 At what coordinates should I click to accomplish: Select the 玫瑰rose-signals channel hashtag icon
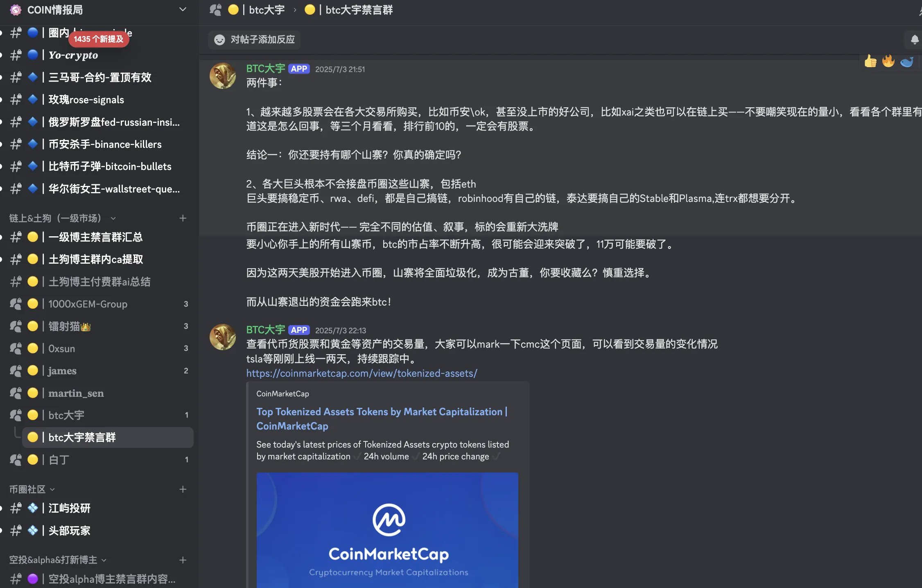[x=16, y=100]
